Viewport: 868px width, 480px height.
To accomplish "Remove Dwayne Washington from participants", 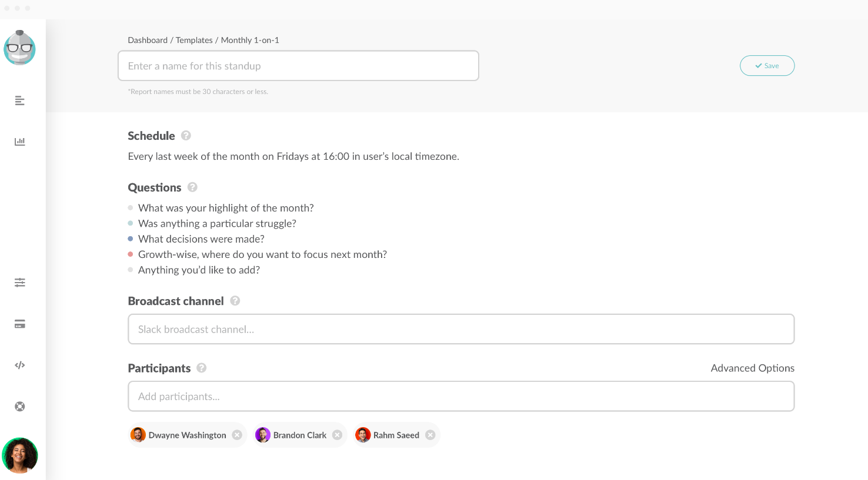I will 237,435.
